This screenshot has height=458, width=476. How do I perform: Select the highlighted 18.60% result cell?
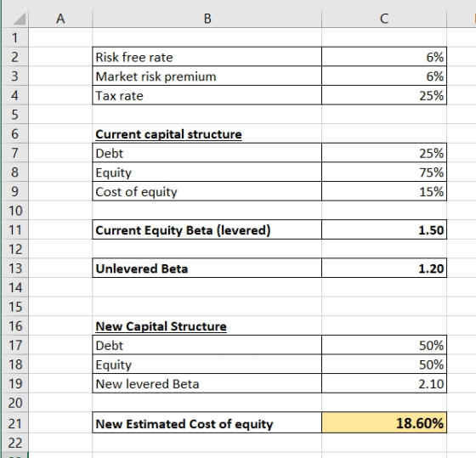[x=384, y=423]
